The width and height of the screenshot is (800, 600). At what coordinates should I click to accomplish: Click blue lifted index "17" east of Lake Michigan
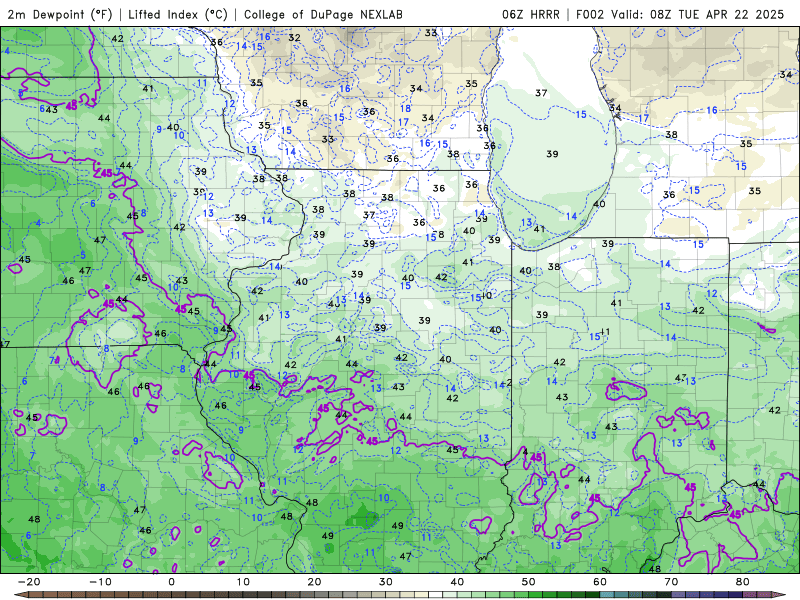(644, 118)
